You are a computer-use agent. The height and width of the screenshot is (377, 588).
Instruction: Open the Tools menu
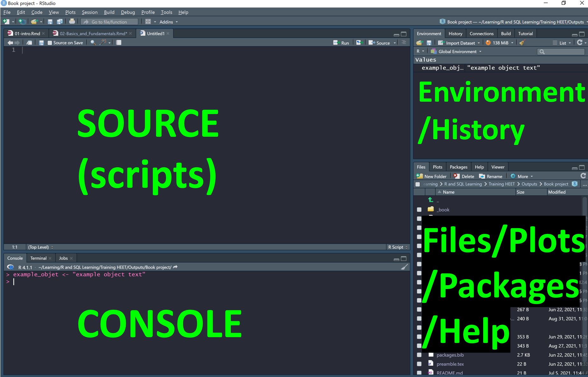pyautogui.click(x=166, y=12)
